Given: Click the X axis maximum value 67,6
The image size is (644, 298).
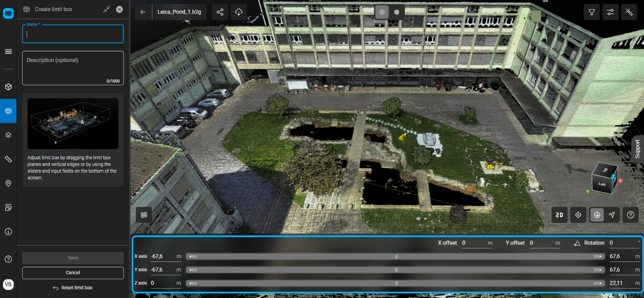Looking at the screenshot, I should [x=624, y=257].
